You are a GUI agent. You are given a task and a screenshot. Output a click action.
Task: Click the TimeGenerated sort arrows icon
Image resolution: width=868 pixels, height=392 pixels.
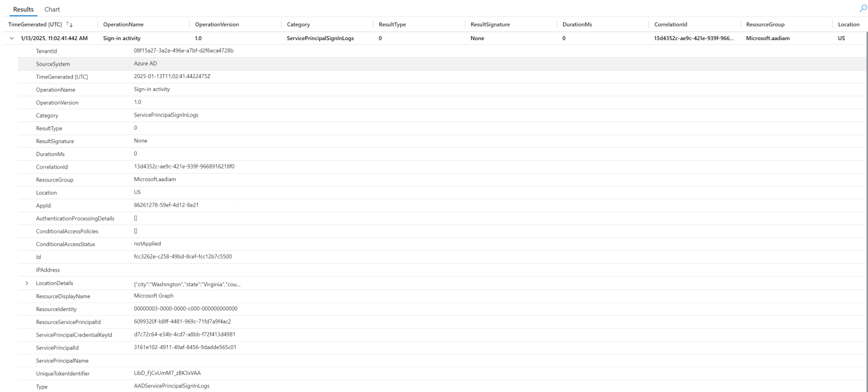pyautogui.click(x=70, y=24)
